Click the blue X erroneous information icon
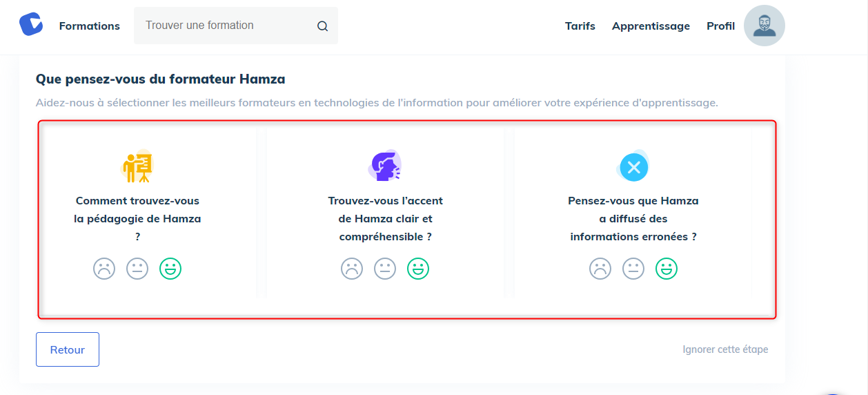868x395 pixels. 633,166
